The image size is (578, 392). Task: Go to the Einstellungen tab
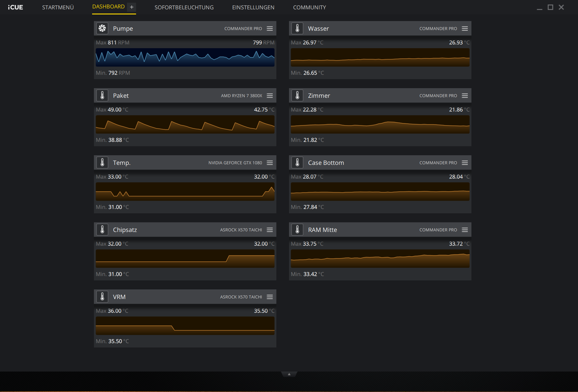point(253,7)
